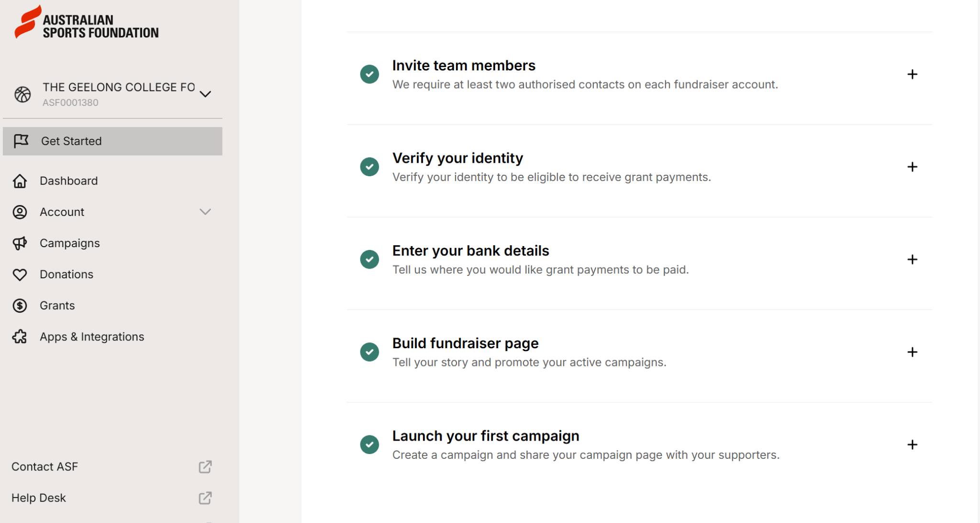The height and width of the screenshot is (523, 980).
Task: Click the Apps & Integrations puzzle icon
Action: tap(20, 337)
